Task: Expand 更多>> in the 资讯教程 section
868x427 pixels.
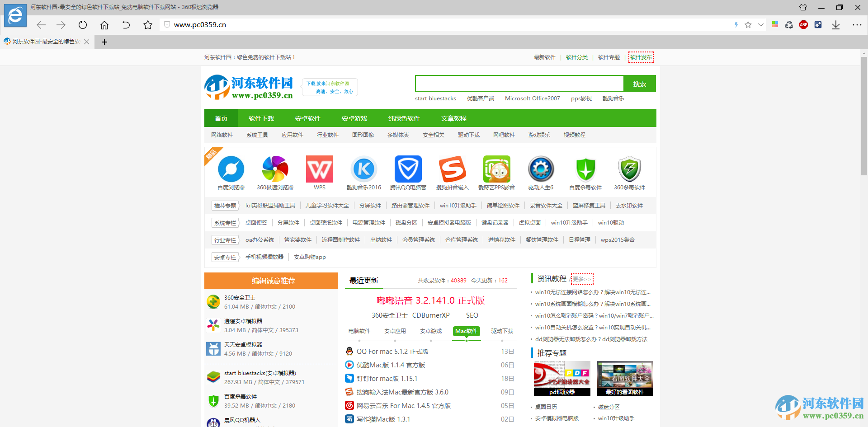Action: (x=582, y=279)
